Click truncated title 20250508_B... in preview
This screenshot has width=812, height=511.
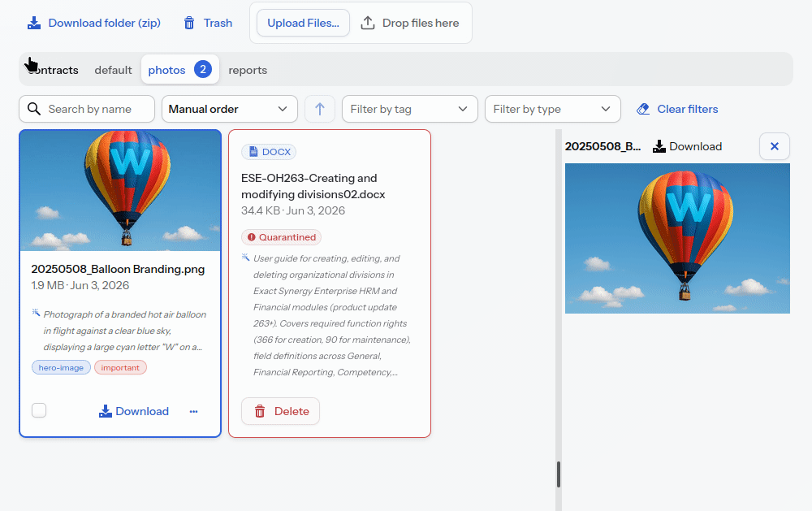pyautogui.click(x=603, y=146)
